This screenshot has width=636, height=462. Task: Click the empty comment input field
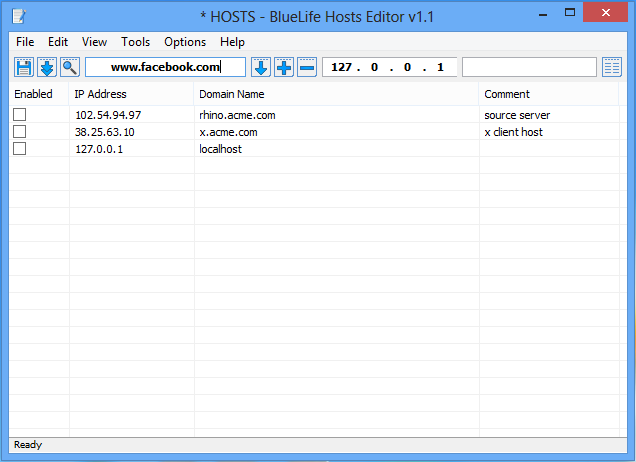529,67
